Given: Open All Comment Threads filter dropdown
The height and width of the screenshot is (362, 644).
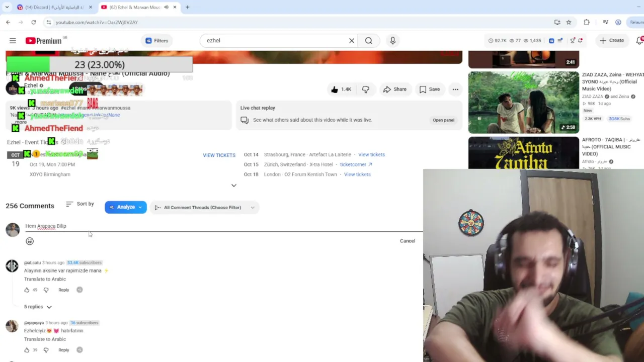Looking at the screenshot, I should pyautogui.click(x=204, y=207).
